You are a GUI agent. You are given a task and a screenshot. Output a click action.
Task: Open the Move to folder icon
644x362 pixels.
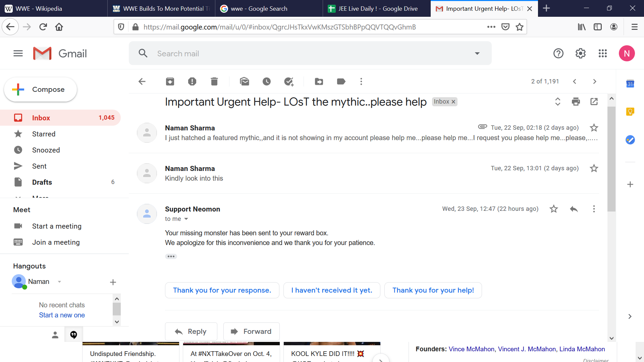click(319, 81)
